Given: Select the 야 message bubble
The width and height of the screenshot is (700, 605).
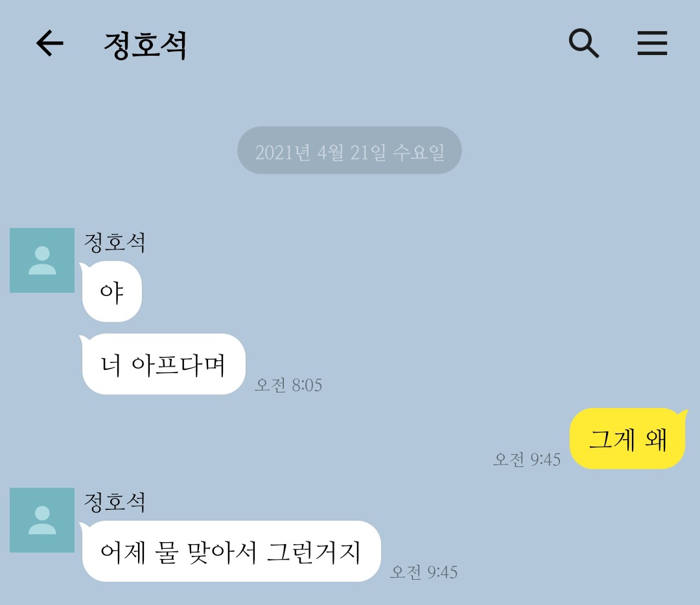Looking at the screenshot, I should click(x=111, y=291).
